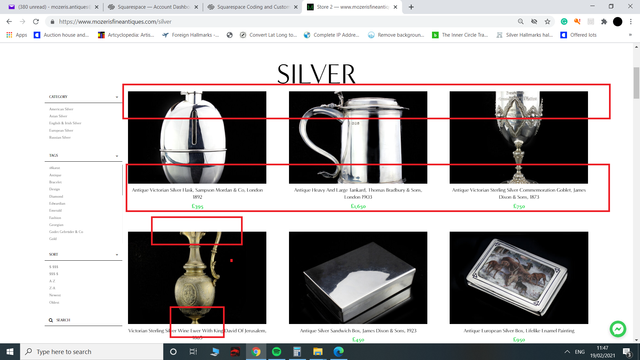Filter by European Silver category
This screenshot has height=360, width=640.
(61, 130)
